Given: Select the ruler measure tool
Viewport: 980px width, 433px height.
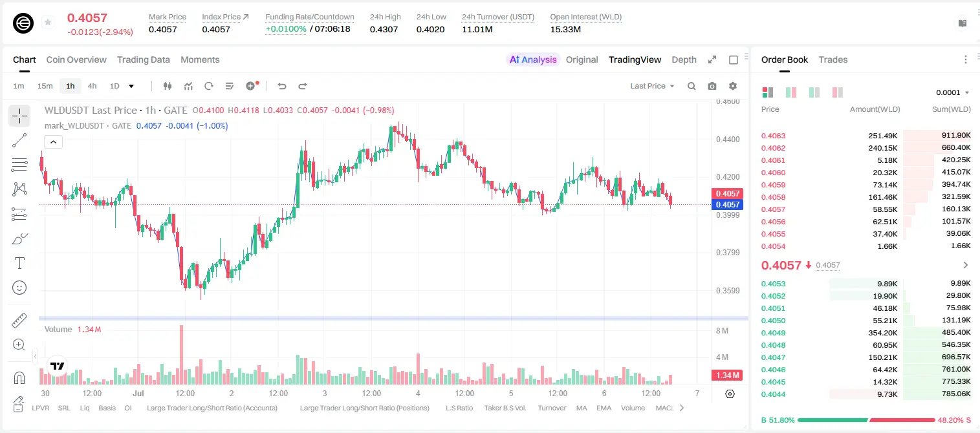Looking at the screenshot, I should point(19,321).
